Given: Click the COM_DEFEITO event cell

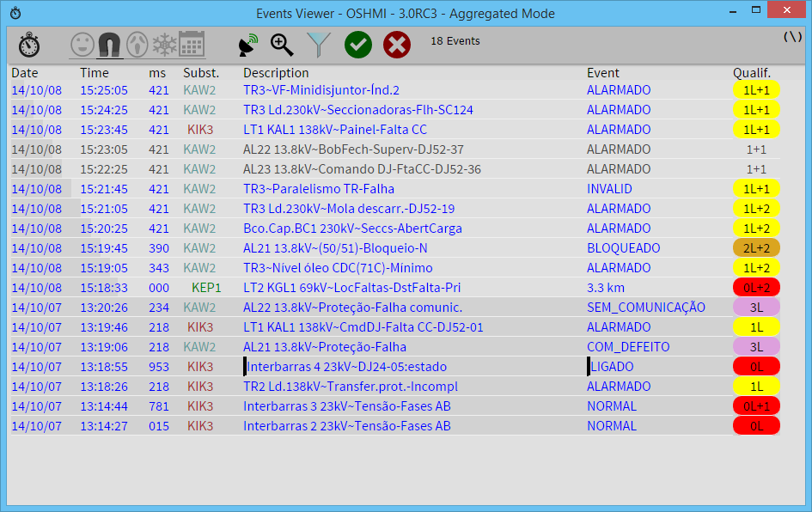Looking at the screenshot, I should tap(627, 347).
